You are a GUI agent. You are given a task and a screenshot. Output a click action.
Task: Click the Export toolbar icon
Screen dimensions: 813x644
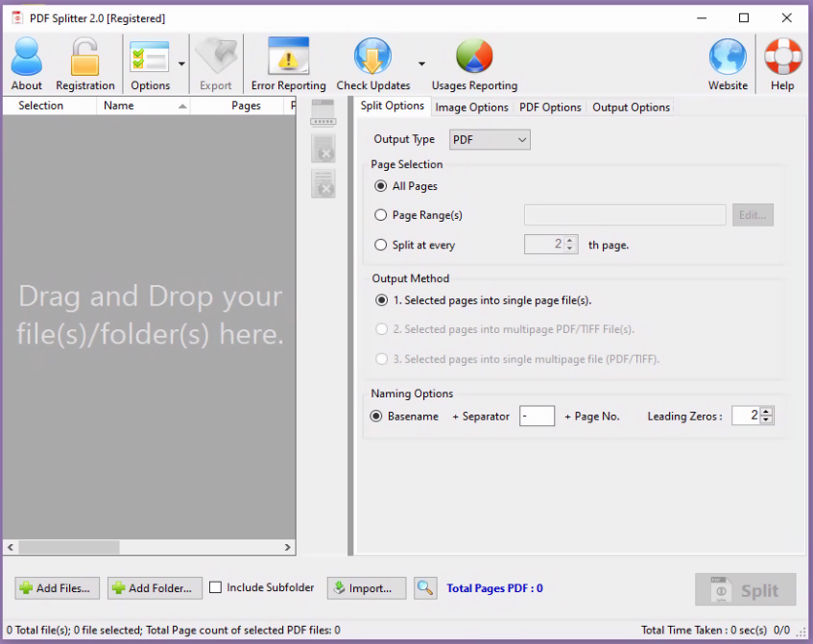pos(217,57)
